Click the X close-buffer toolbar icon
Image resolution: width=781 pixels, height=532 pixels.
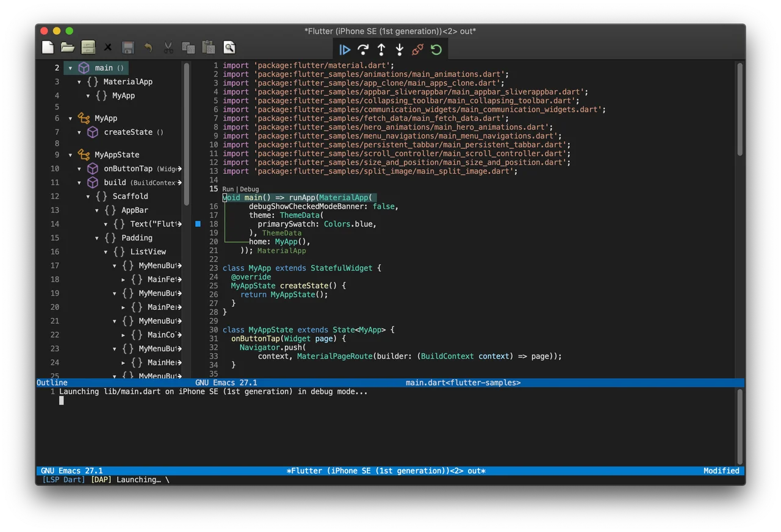pos(108,48)
